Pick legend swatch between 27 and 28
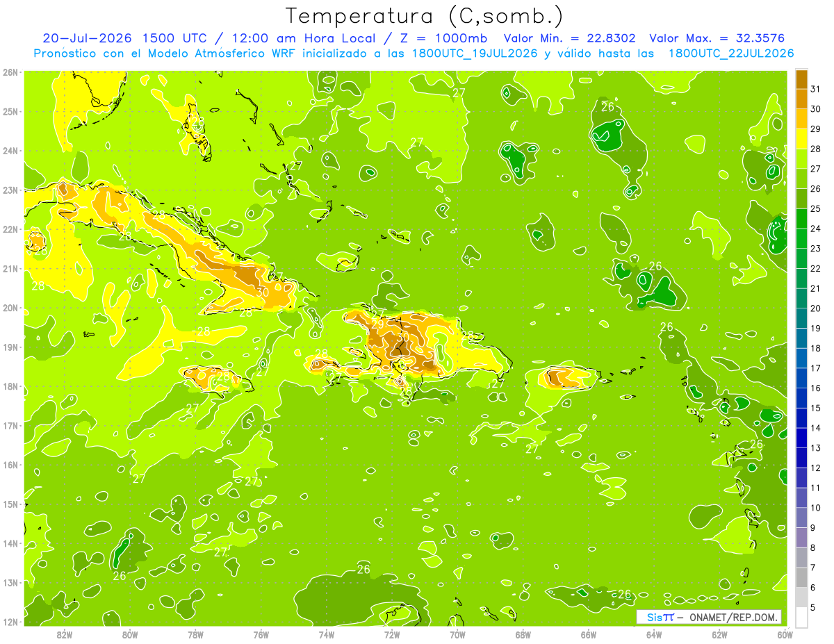 click(x=801, y=158)
